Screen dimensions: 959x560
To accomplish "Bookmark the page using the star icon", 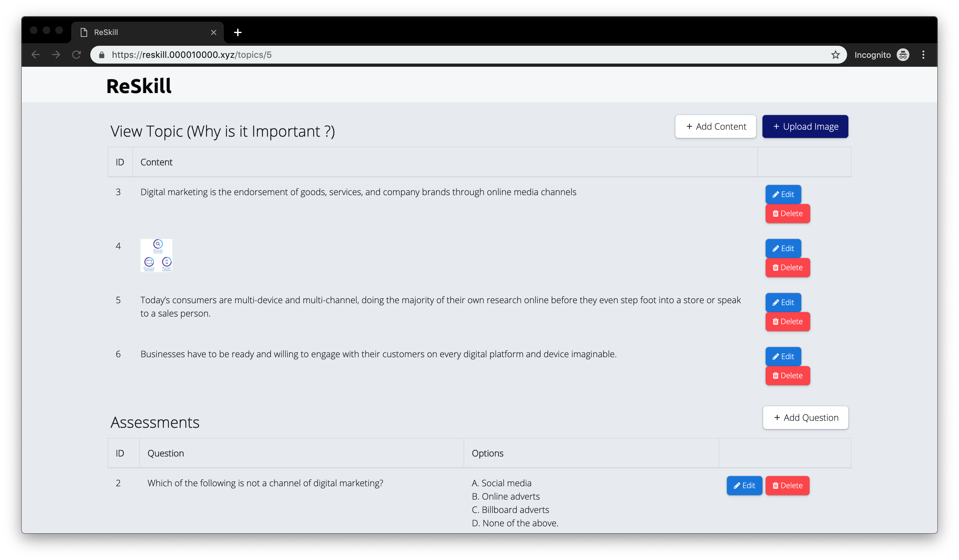I will click(x=835, y=55).
